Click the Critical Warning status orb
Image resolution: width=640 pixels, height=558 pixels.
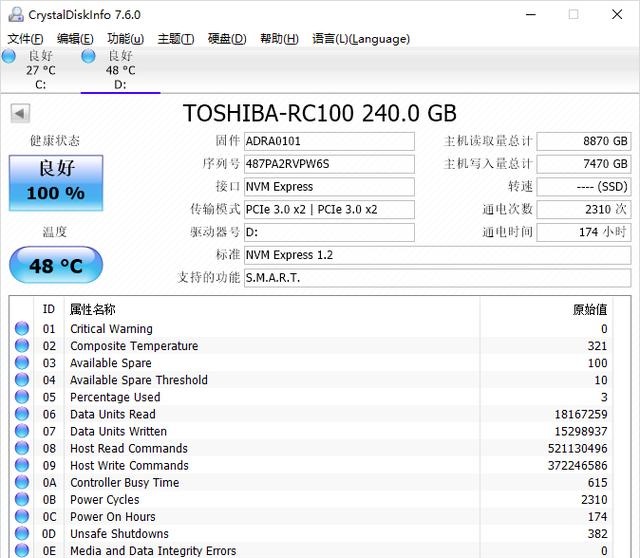click(22, 329)
